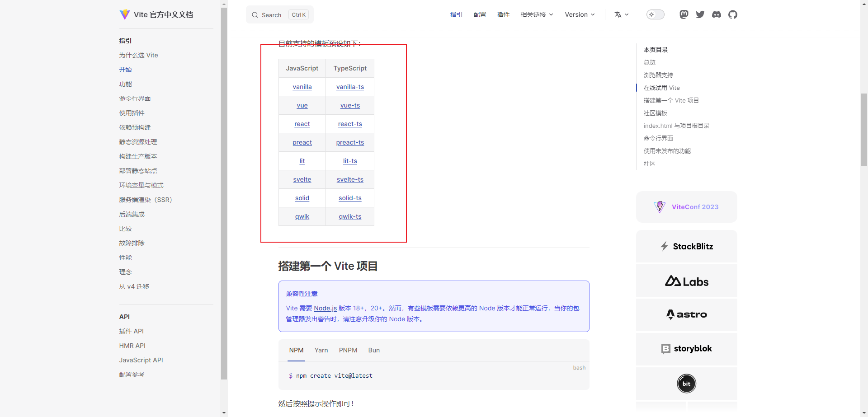Open the 配置 navigation menu item
Screen dimensions: 868x417
coord(480,14)
